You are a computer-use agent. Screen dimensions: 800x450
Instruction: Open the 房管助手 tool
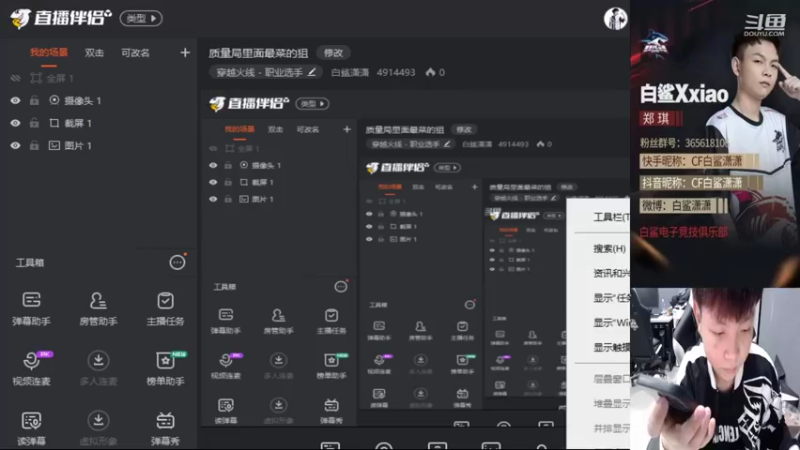coord(98,308)
